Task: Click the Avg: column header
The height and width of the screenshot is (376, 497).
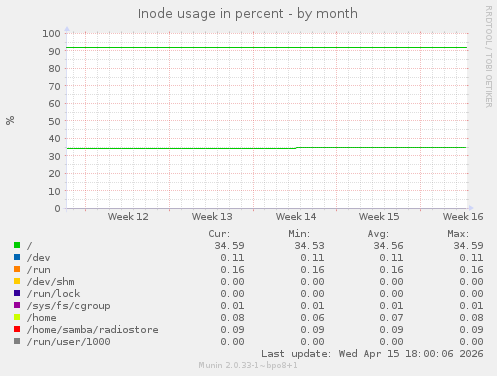Action: pyautogui.click(x=378, y=234)
